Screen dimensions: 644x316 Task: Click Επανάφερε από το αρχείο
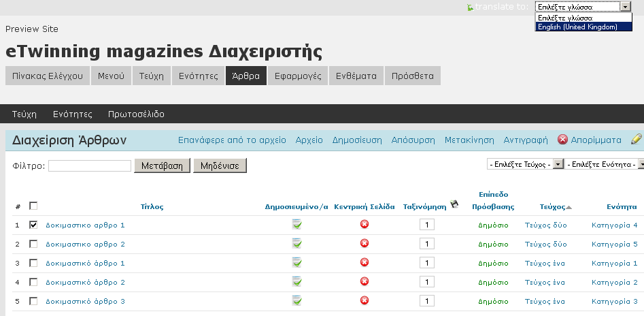232,140
